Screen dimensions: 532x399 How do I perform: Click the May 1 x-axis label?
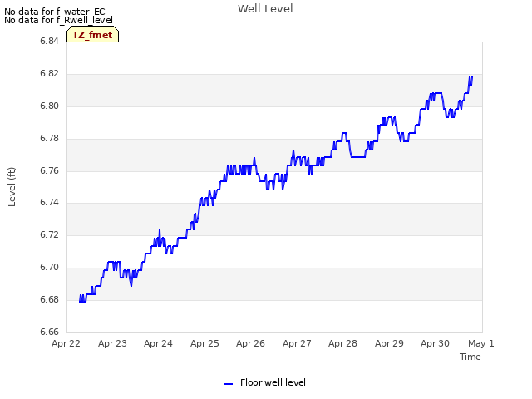tap(480, 343)
